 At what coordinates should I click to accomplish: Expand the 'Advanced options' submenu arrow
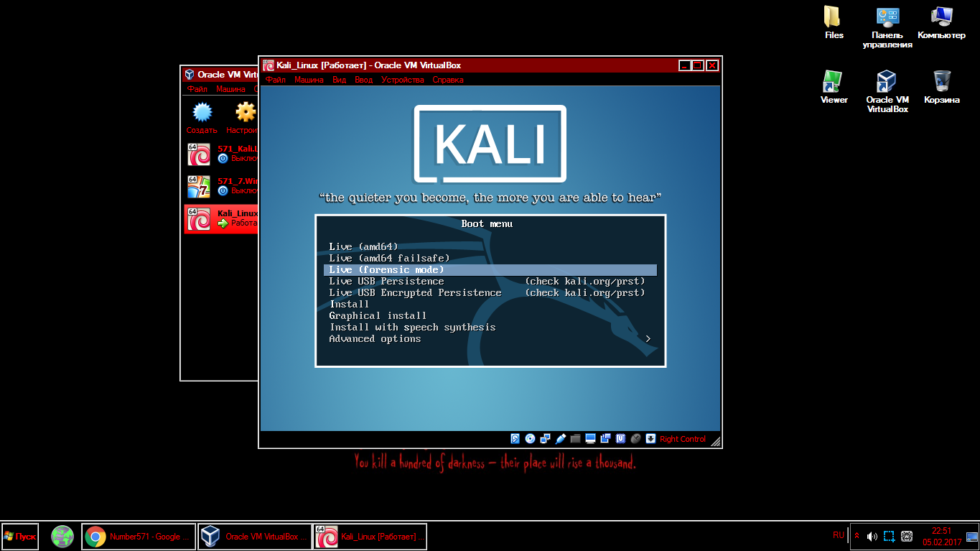coord(648,338)
